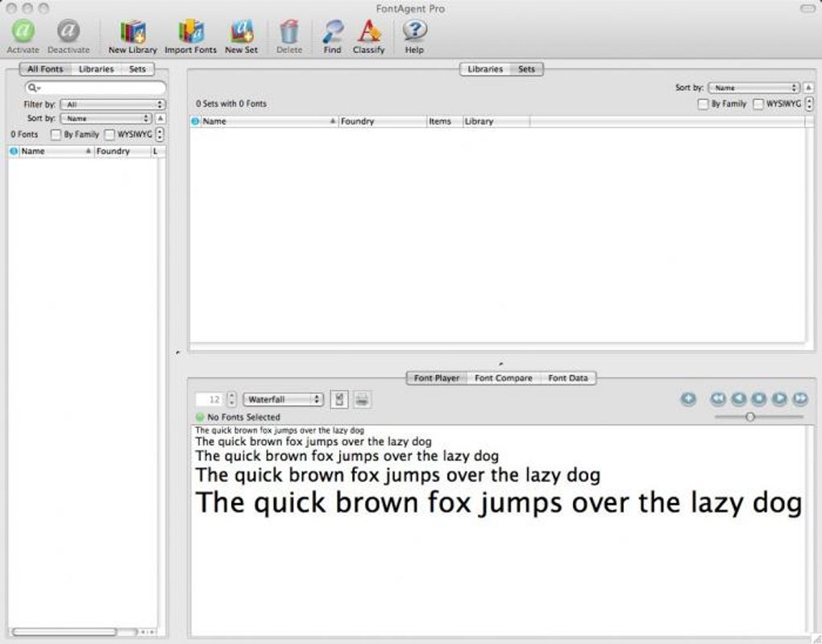Click the Delete trash can icon
822x644 pixels.
click(x=289, y=31)
